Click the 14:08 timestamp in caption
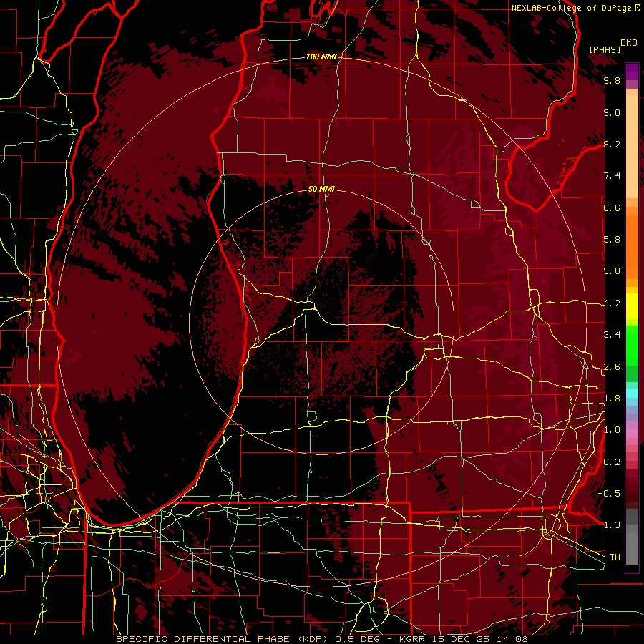644x644 pixels. 513,639
